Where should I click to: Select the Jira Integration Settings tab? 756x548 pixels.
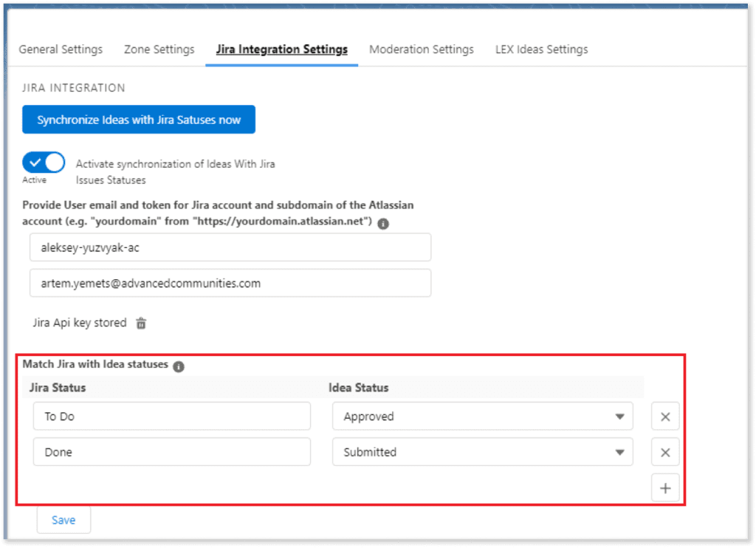click(x=281, y=49)
